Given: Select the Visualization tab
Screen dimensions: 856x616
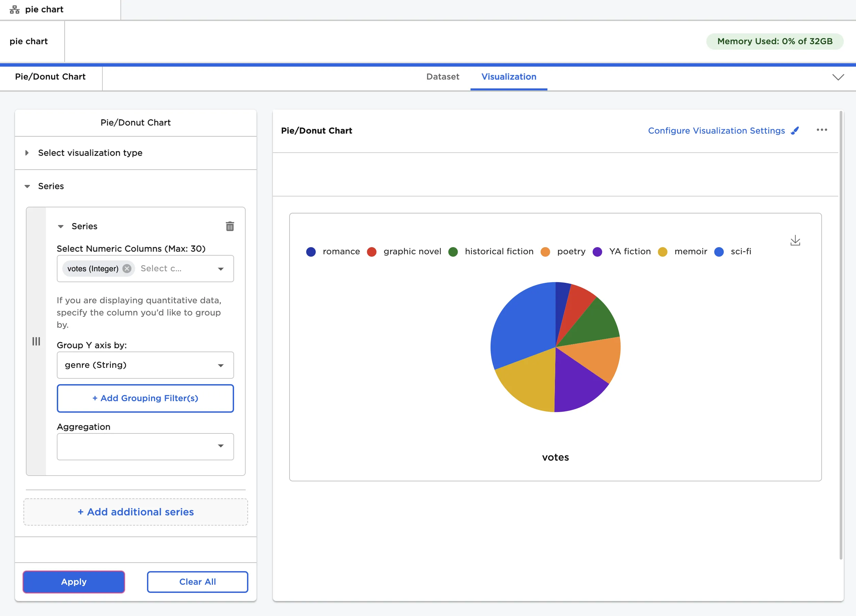Looking at the screenshot, I should (508, 77).
